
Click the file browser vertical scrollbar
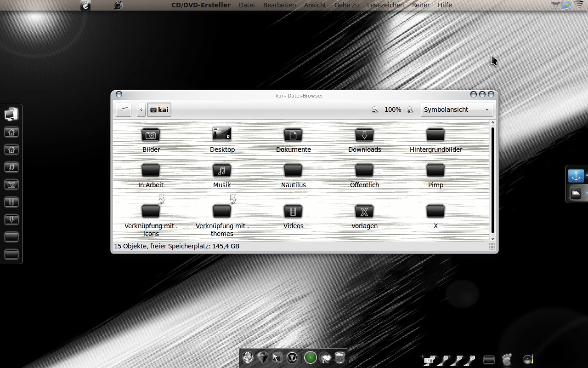(493, 180)
